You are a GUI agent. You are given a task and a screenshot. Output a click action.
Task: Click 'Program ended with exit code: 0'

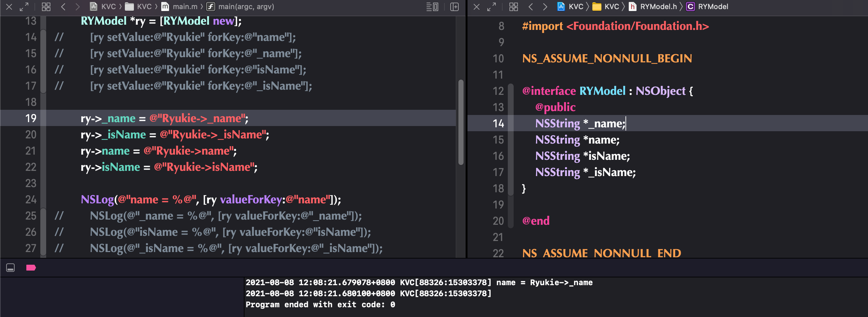[x=320, y=305]
